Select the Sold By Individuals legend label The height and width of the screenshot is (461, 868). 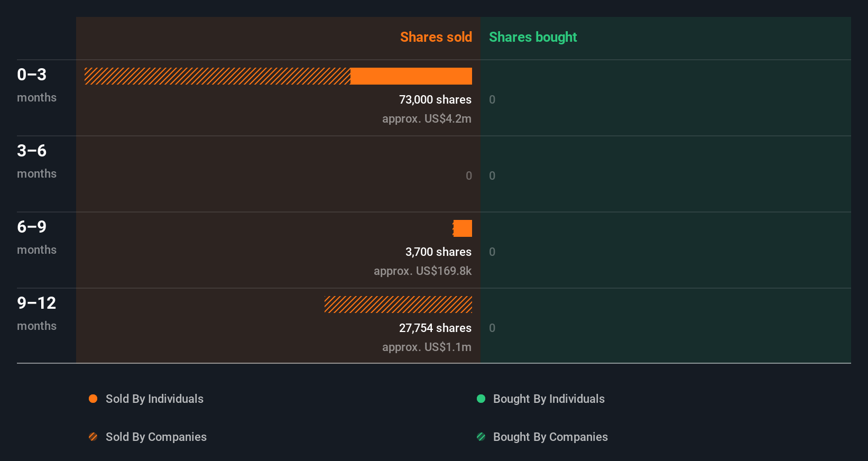click(154, 399)
